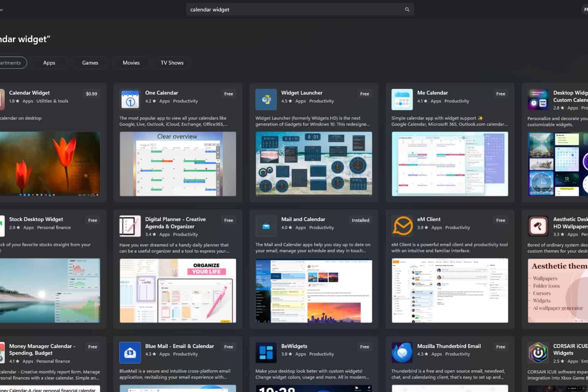Open Me Calendar app icon
The width and height of the screenshot is (588, 392).
(x=402, y=100)
